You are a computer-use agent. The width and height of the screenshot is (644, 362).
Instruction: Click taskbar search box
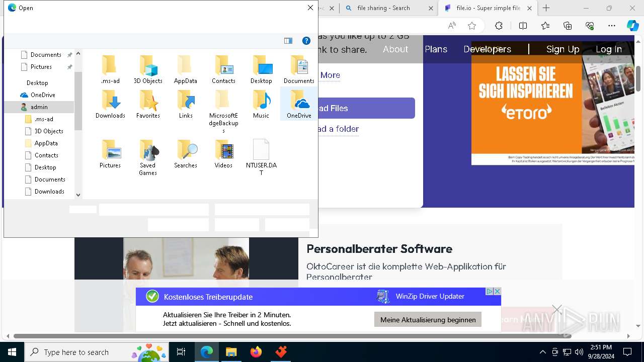[97, 352]
